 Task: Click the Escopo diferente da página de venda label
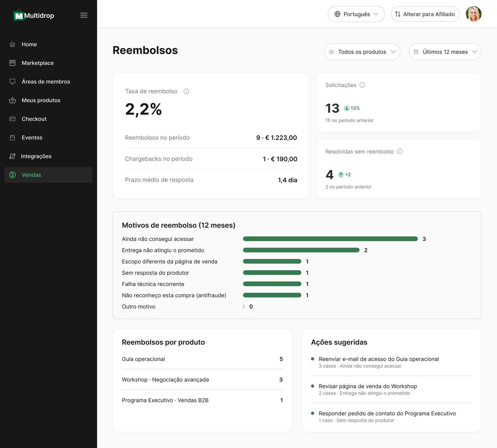[170, 261]
